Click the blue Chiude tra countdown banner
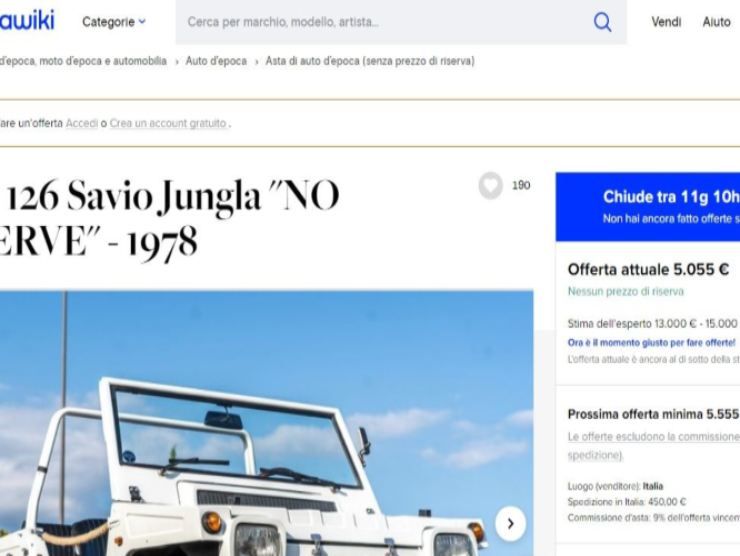 pos(648,207)
